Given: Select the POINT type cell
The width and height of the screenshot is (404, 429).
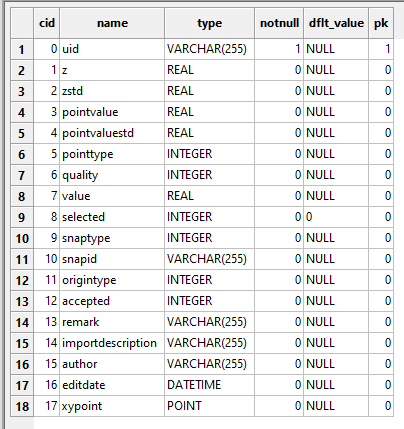Looking at the screenshot, I should pos(209,406).
